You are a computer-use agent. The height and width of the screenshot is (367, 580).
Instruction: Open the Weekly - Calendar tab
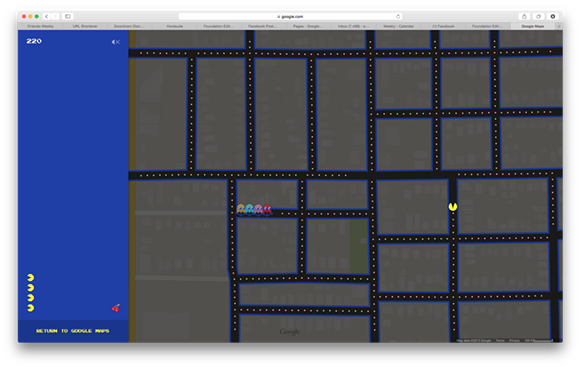(398, 26)
